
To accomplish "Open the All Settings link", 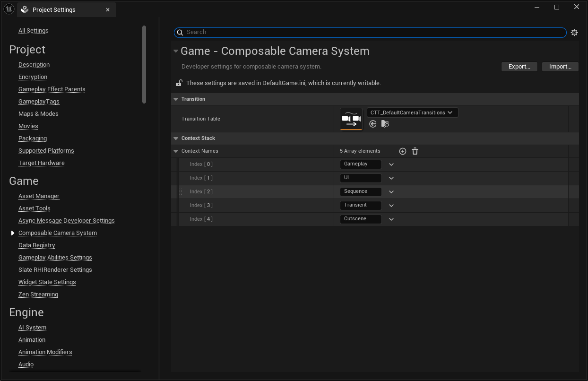I will point(33,31).
